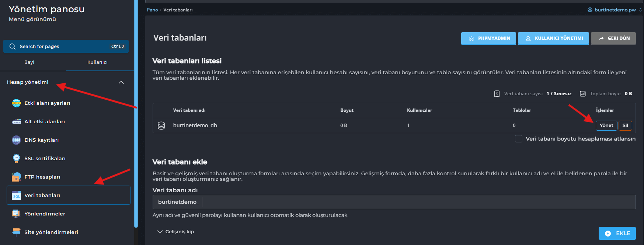
Task: Click the SSL sertifikaları badge icon
Action: (x=16, y=158)
